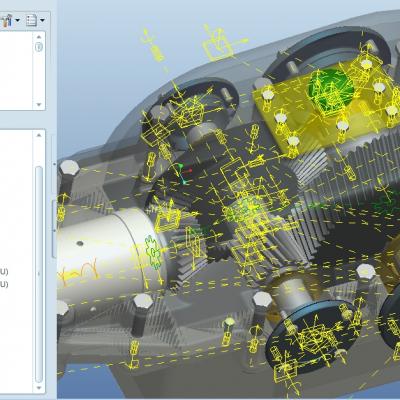This screenshot has height=400, width=400.
Task: Click the upper panel scrollbar thumb
Action: coord(39,47)
